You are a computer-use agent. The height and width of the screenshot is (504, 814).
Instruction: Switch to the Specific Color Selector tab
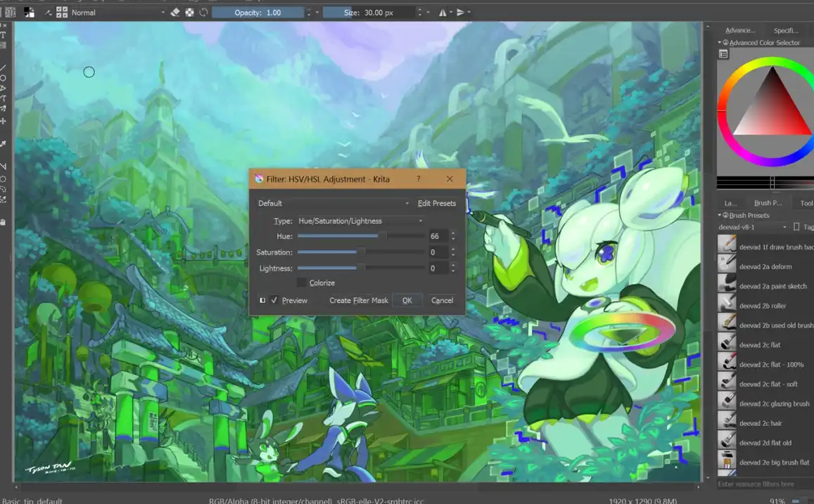[785, 30]
